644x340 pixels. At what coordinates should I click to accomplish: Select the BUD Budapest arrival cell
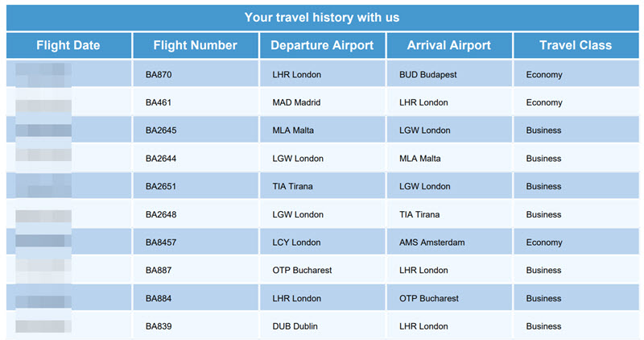(x=449, y=74)
